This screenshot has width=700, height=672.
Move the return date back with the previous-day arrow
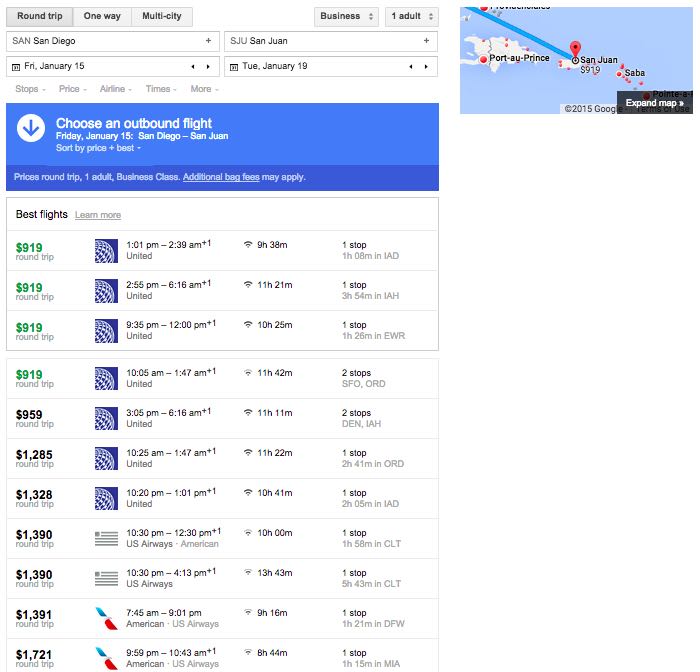coord(411,67)
